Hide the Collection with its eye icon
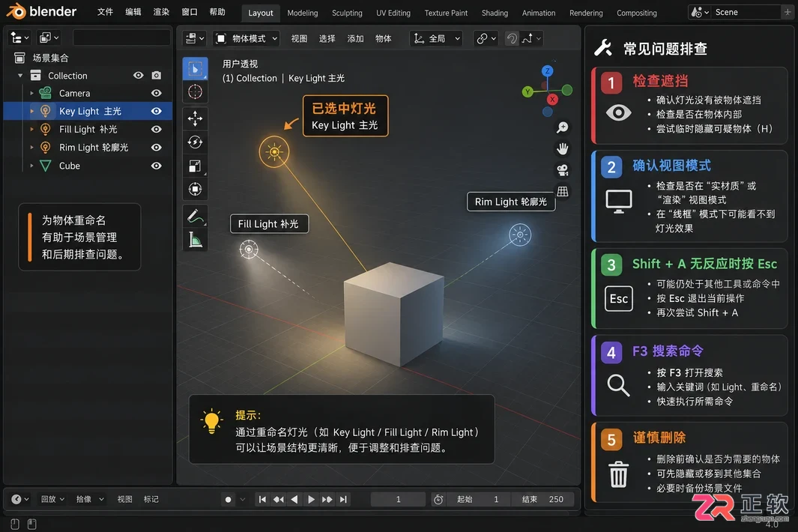The width and height of the screenshot is (798, 532). (139, 76)
